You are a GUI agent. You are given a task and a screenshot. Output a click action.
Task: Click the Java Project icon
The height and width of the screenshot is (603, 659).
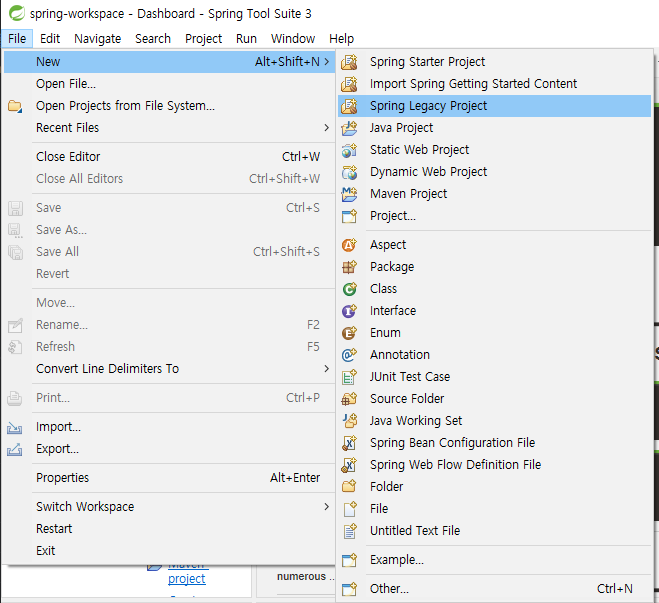pos(349,128)
